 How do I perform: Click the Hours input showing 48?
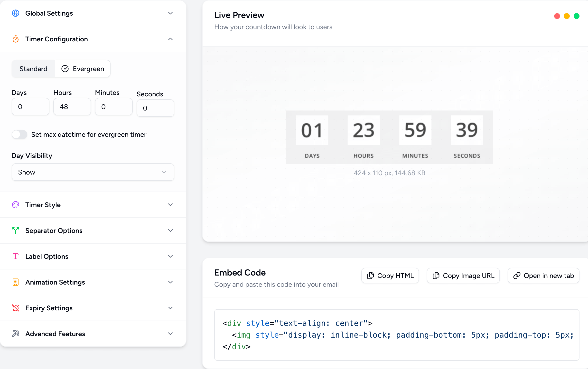pyautogui.click(x=72, y=107)
